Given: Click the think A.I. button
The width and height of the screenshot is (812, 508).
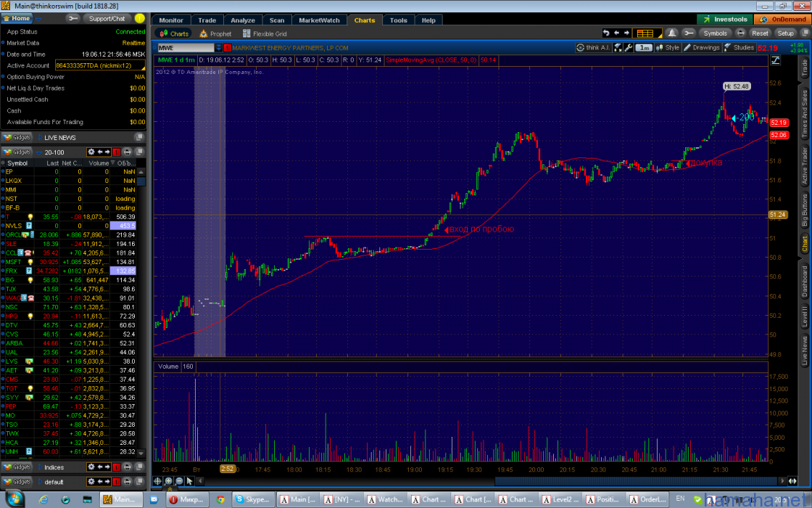Looking at the screenshot, I should tap(593, 48).
